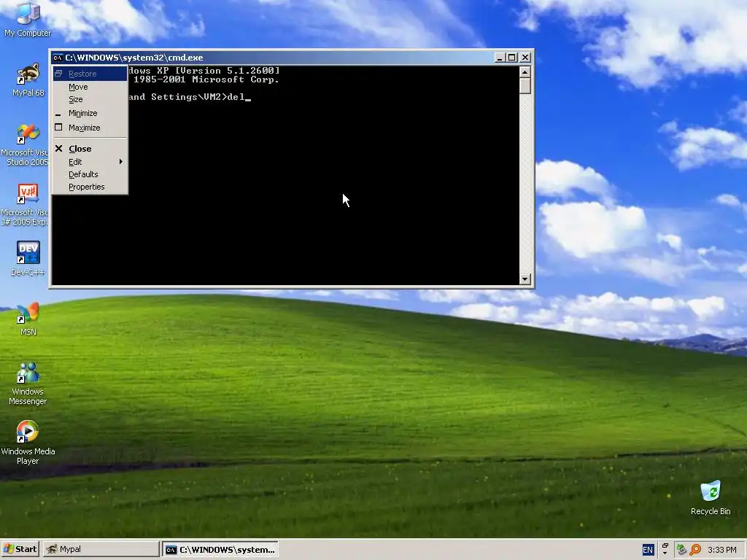This screenshot has height=560, width=747.
Task: Open Defaults from the system menu
Action: coord(90,174)
